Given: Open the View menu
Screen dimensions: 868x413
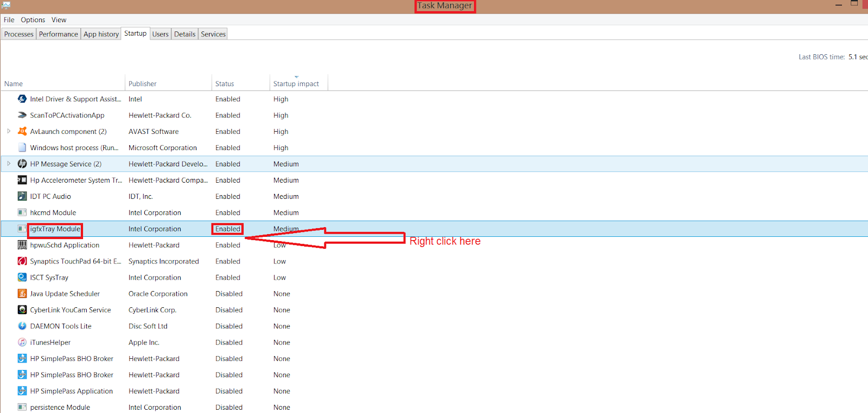Looking at the screenshot, I should pyautogui.click(x=59, y=20).
